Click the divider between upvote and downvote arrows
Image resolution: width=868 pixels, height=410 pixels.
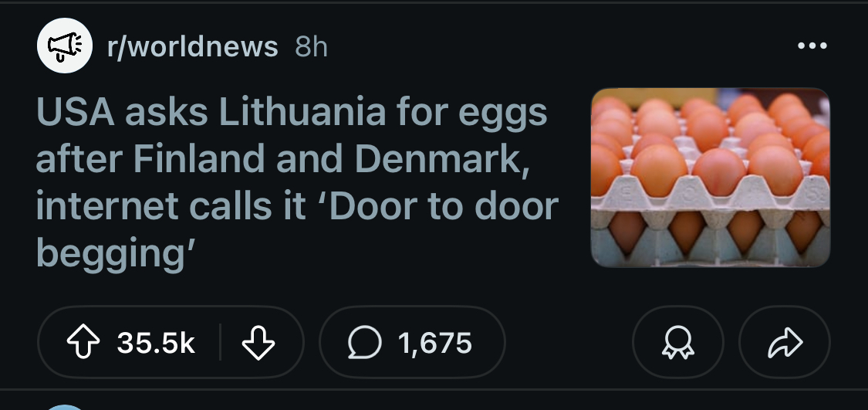[x=221, y=342]
